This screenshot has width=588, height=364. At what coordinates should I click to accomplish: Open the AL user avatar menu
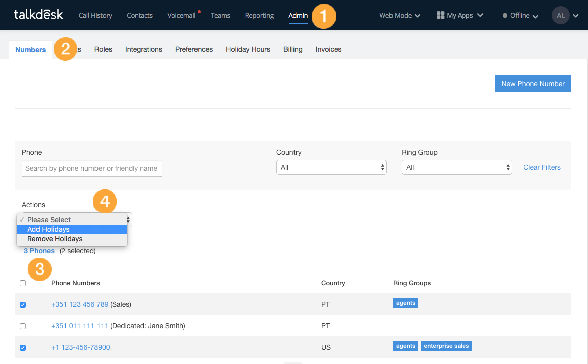pos(561,16)
